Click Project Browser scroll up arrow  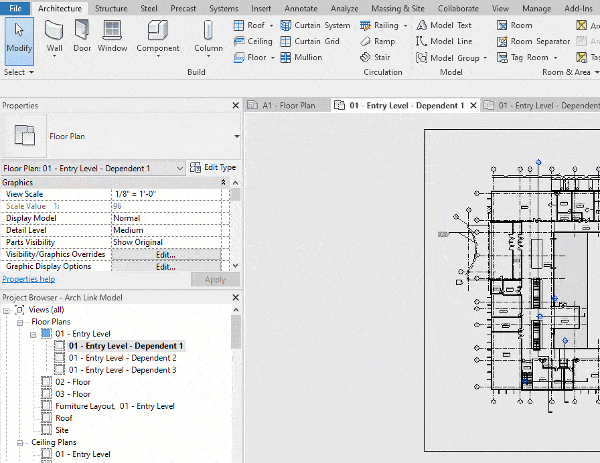(236, 310)
